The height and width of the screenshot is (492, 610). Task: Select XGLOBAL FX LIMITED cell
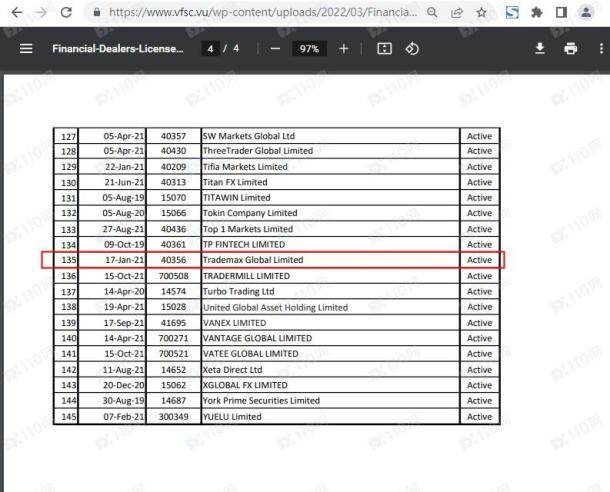coord(330,385)
